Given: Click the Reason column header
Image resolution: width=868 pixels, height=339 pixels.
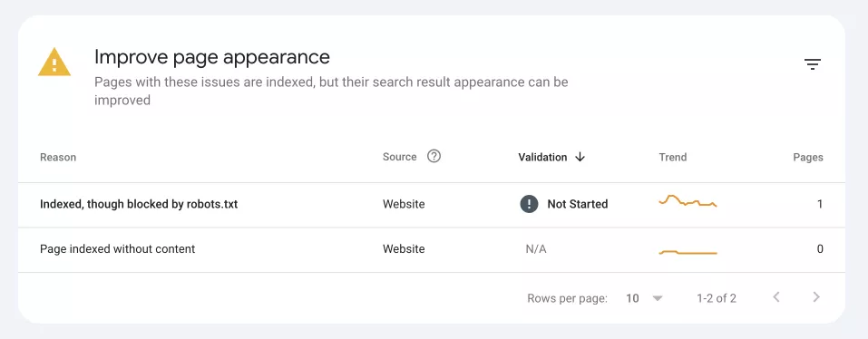Looking at the screenshot, I should click(58, 157).
